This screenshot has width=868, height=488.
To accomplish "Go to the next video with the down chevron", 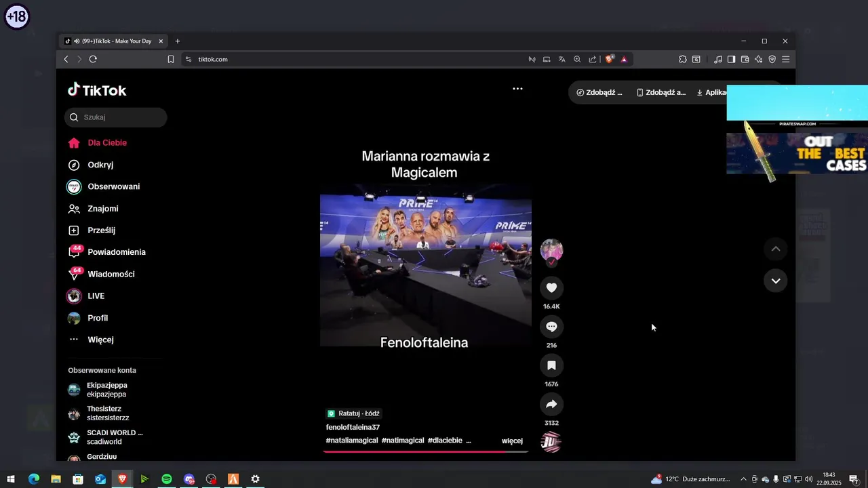I will tap(776, 281).
